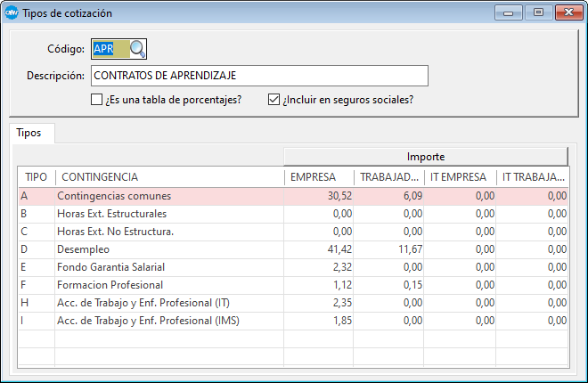Sort by the TIPO column header
This screenshot has width=588, height=383.
tap(36, 177)
